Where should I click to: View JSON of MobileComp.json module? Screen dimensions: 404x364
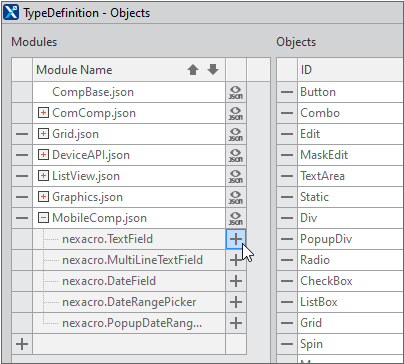tap(236, 218)
